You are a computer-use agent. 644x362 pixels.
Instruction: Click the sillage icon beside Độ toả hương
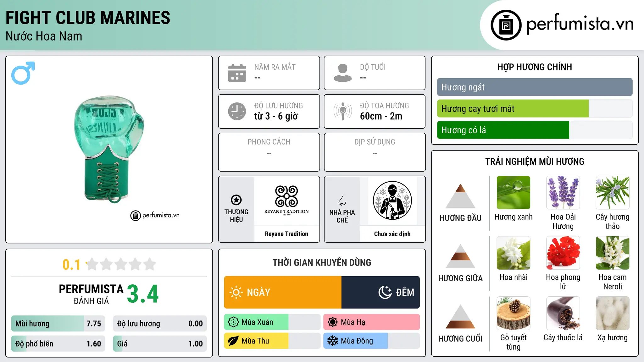(x=343, y=111)
